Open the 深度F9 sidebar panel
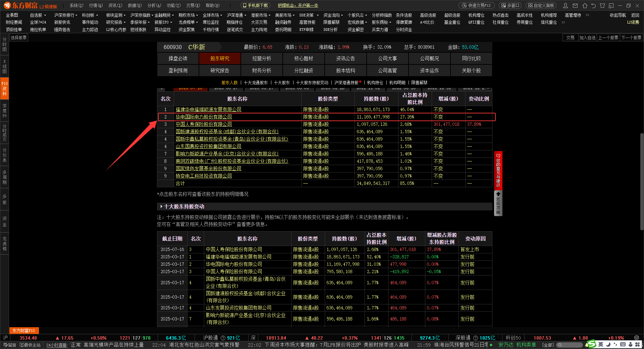Image resolution: width=644 pixels, height=349 pixels. (4, 111)
